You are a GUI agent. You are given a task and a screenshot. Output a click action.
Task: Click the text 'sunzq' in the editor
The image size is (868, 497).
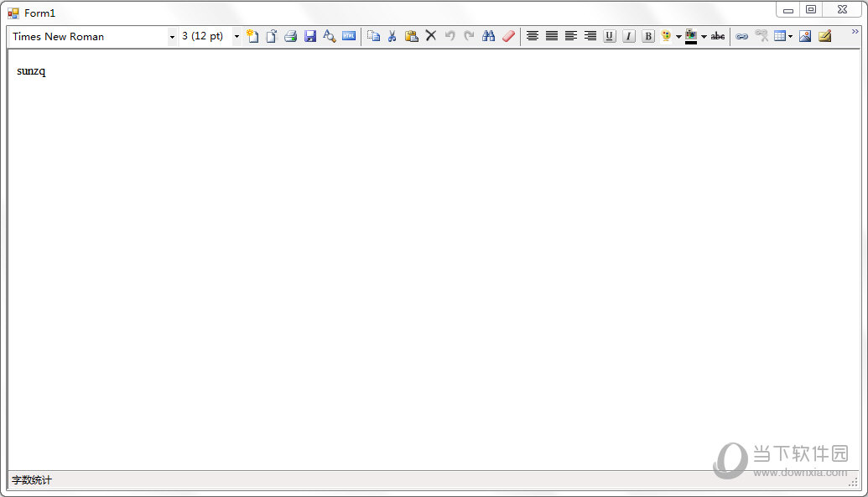(31, 71)
